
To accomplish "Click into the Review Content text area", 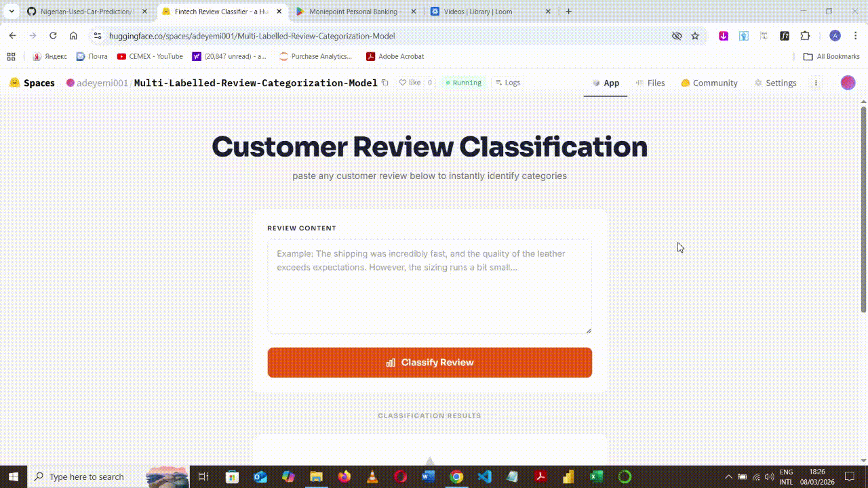I will pos(430,287).
